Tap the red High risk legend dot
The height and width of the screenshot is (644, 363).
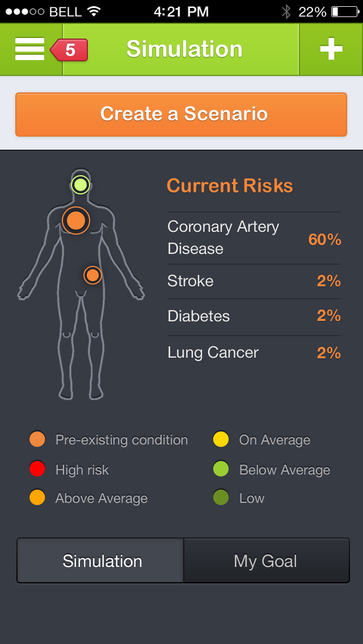pos(37,469)
